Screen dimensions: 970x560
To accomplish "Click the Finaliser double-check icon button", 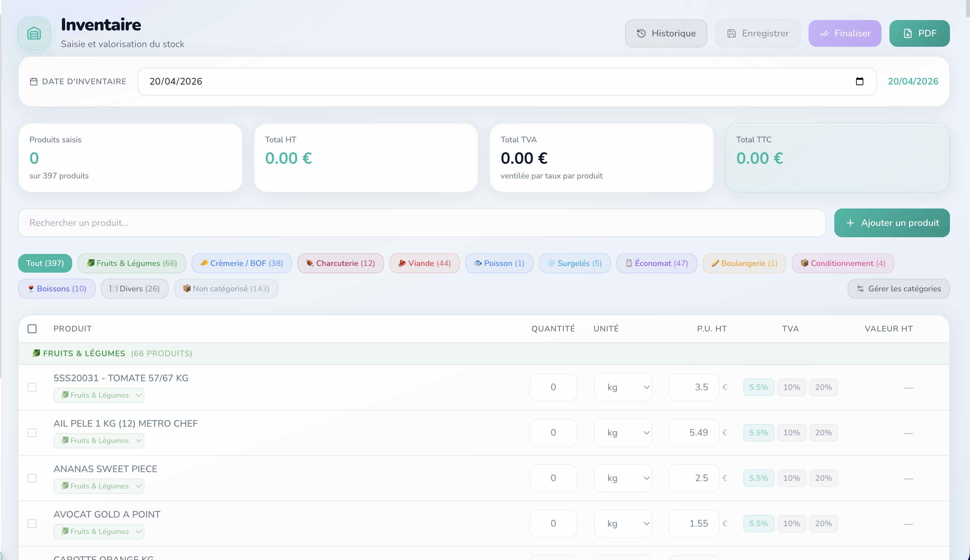I will (x=845, y=33).
